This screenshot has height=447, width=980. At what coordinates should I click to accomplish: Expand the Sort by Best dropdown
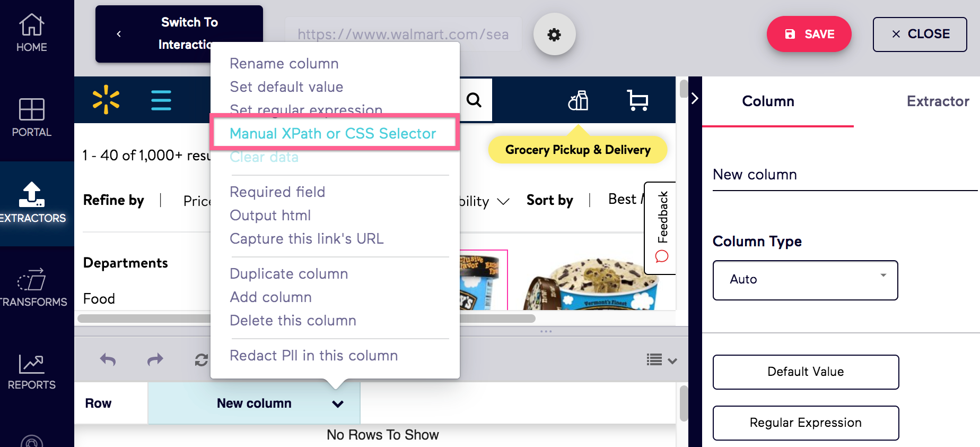pos(626,199)
